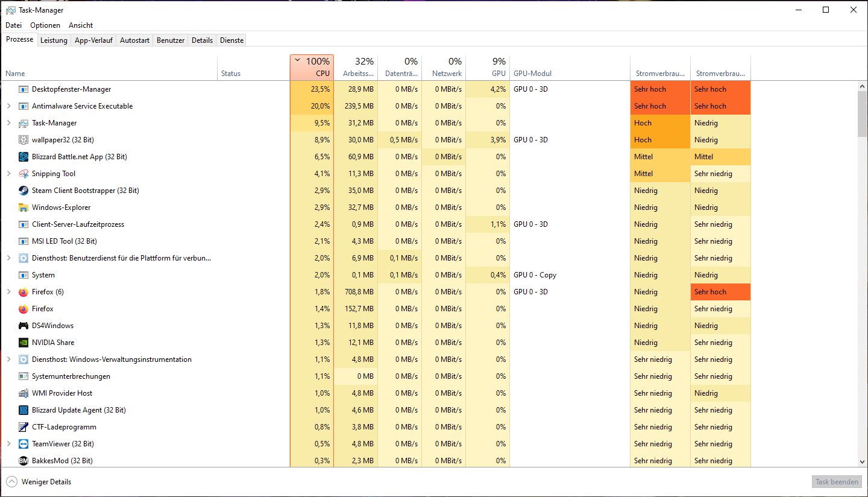Sort by GPU usage column header
This screenshot has height=497, width=868.
[x=488, y=68]
